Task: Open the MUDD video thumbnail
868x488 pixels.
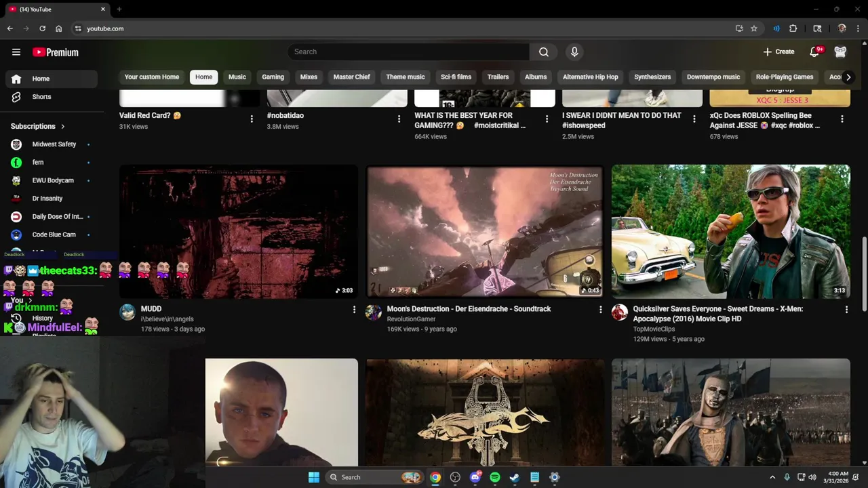Action: pyautogui.click(x=239, y=231)
